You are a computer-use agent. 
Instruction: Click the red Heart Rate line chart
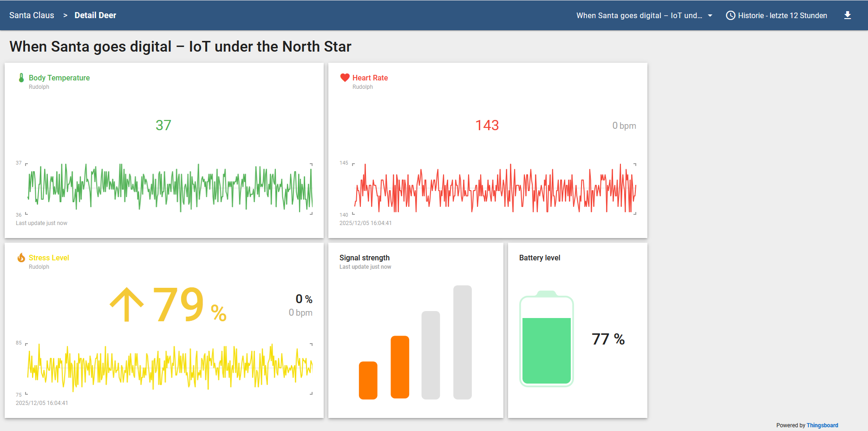tap(495, 188)
